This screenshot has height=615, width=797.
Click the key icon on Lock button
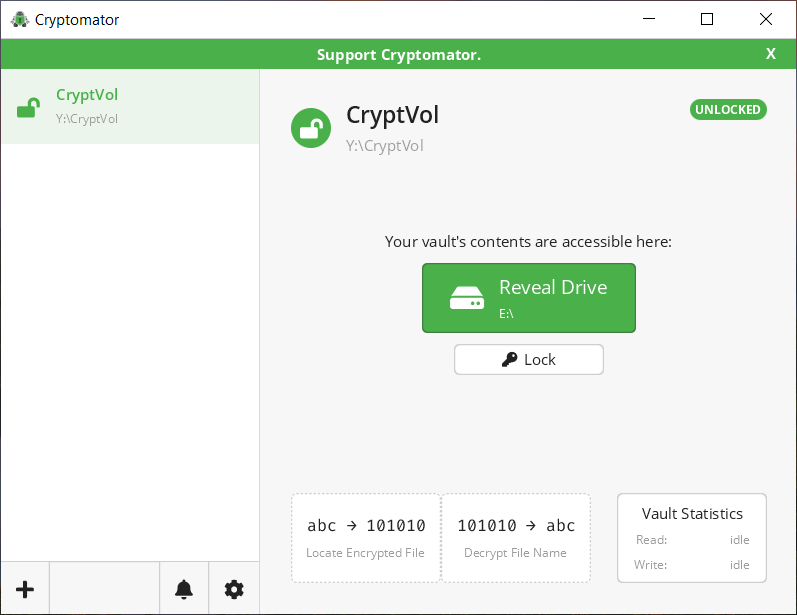pyautogui.click(x=509, y=359)
